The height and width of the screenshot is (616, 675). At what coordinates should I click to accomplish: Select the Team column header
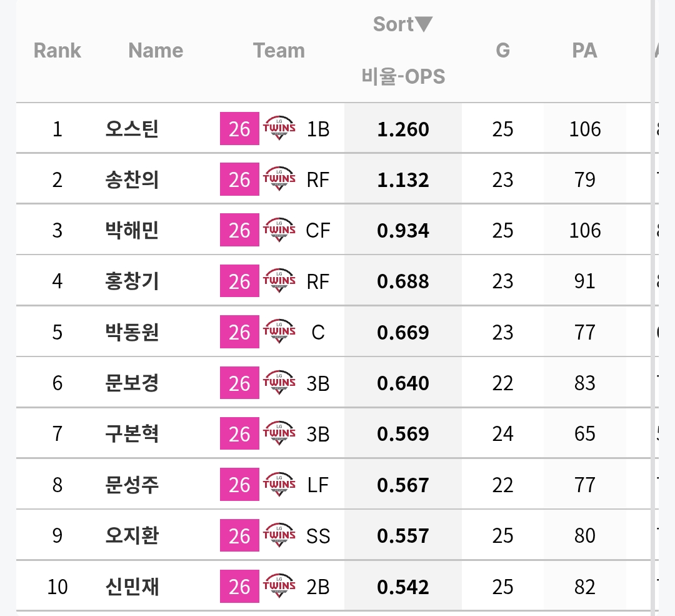(x=279, y=51)
